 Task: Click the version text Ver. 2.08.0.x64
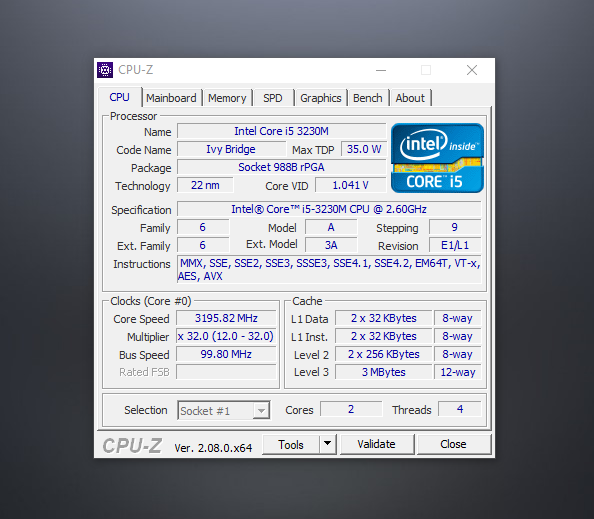coord(213,448)
